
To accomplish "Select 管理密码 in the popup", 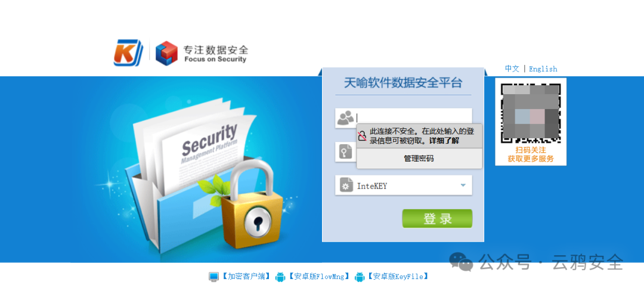I will pos(419,159).
